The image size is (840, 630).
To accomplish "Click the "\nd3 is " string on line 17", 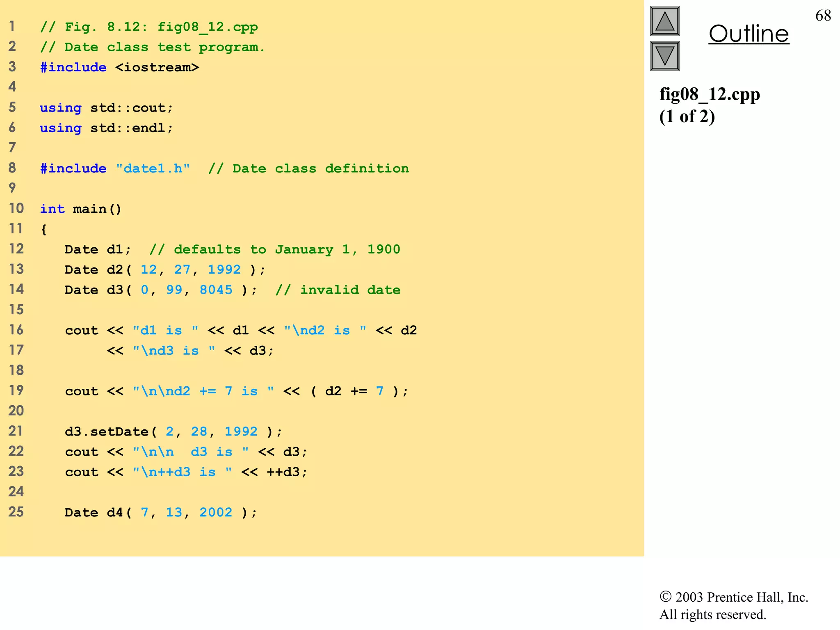I will click(174, 351).
